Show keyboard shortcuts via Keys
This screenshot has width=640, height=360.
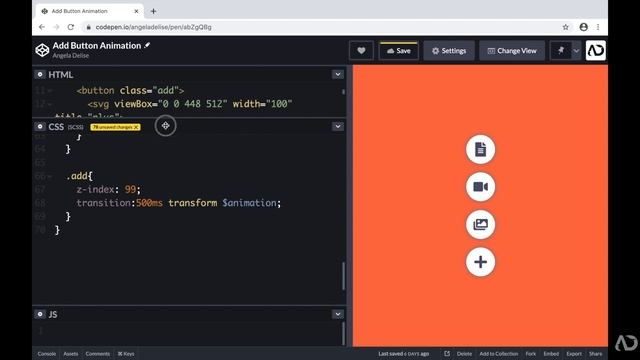click(x=126, y=353)
